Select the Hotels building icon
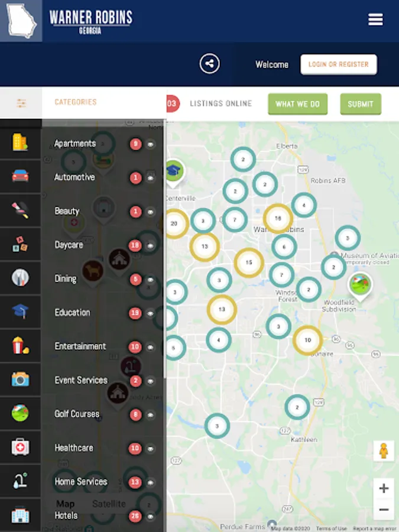Screen dimensions: 399x532 coord(20,515)
